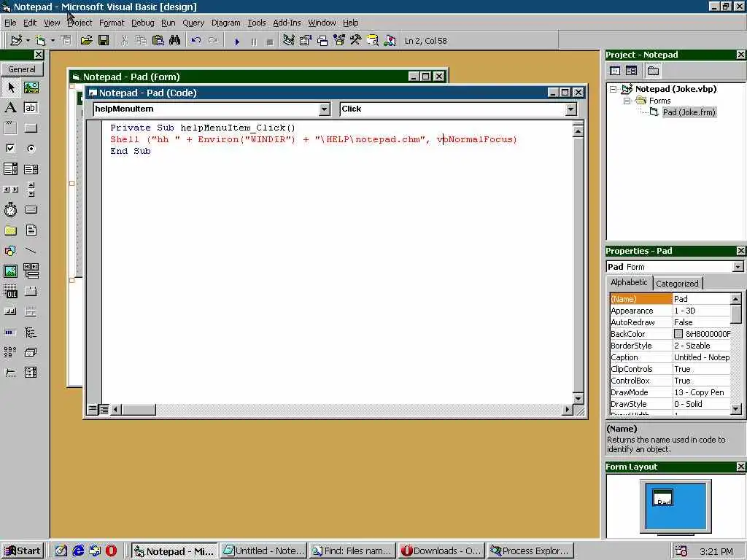Click the General tab button of the toolbox
Screen dimensions: 747x560
pyautogui.click(x=22, y=69)
